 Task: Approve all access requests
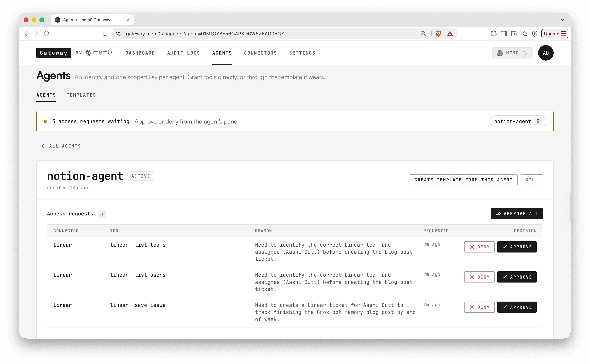[x=517, y=214]
